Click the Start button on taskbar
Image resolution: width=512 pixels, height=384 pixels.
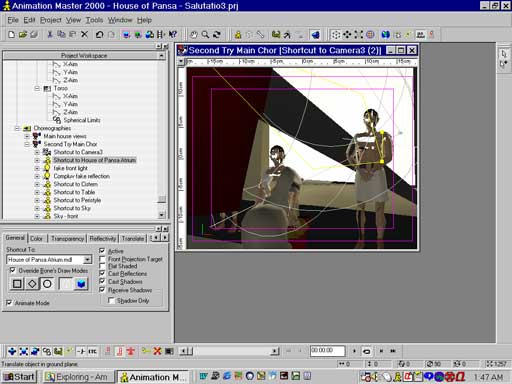click(20, 377)
